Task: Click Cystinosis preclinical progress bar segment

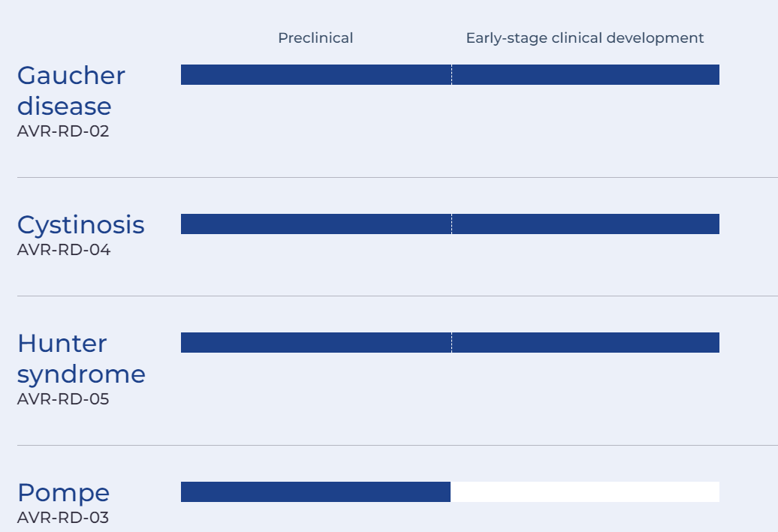Action: click(x=316, y=224)
